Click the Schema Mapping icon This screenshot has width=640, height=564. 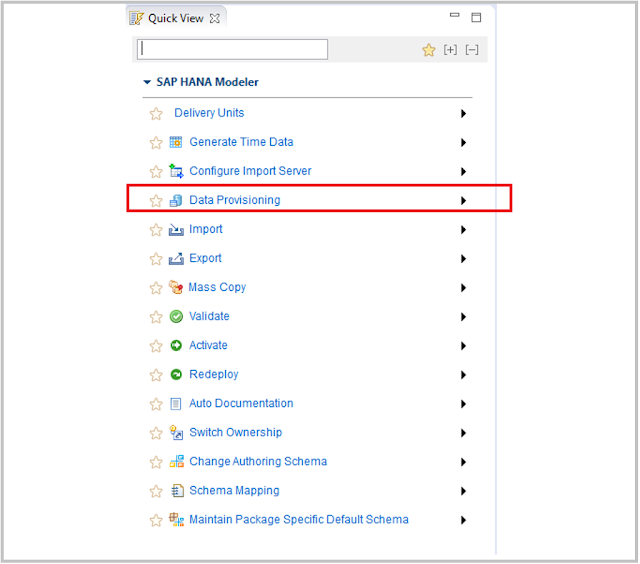177,491
